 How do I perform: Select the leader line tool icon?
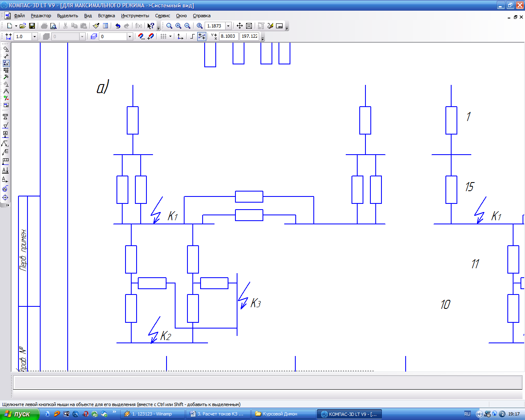click(5, 144)
